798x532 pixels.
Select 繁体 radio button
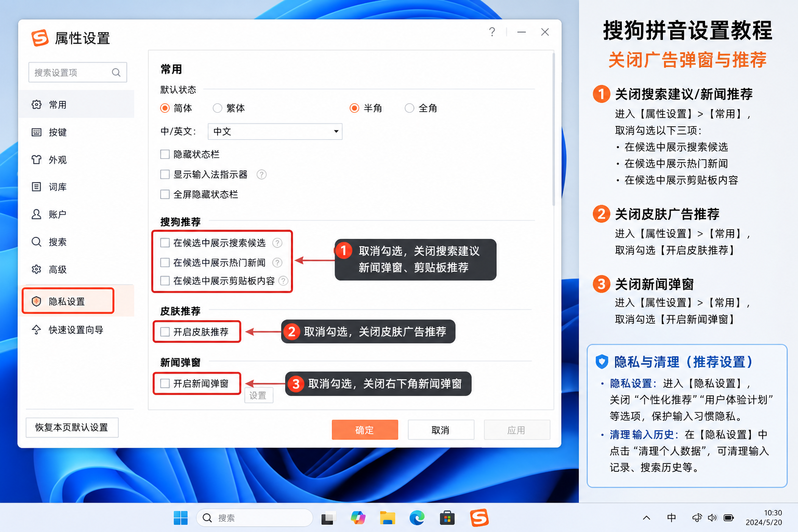(x=218, y=108)
